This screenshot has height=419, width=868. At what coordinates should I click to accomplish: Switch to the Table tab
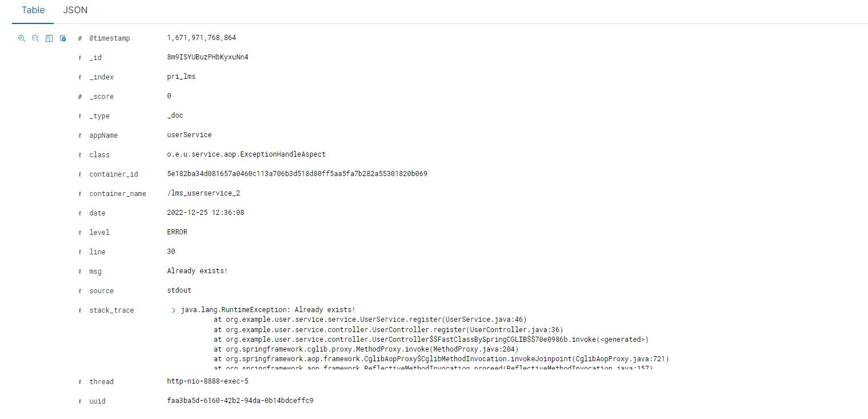(33, 11)
